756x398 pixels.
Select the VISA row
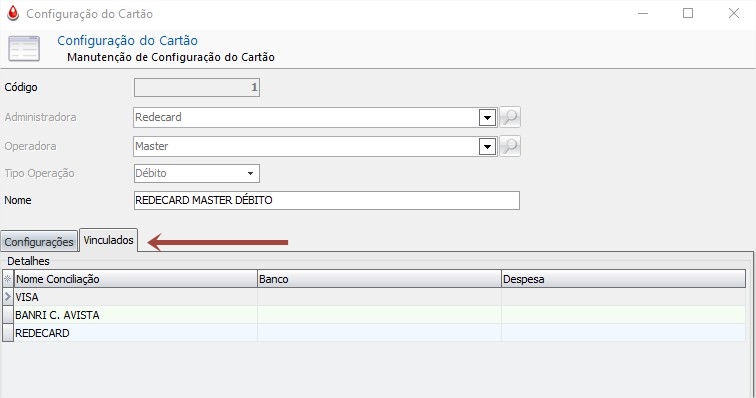379,297
